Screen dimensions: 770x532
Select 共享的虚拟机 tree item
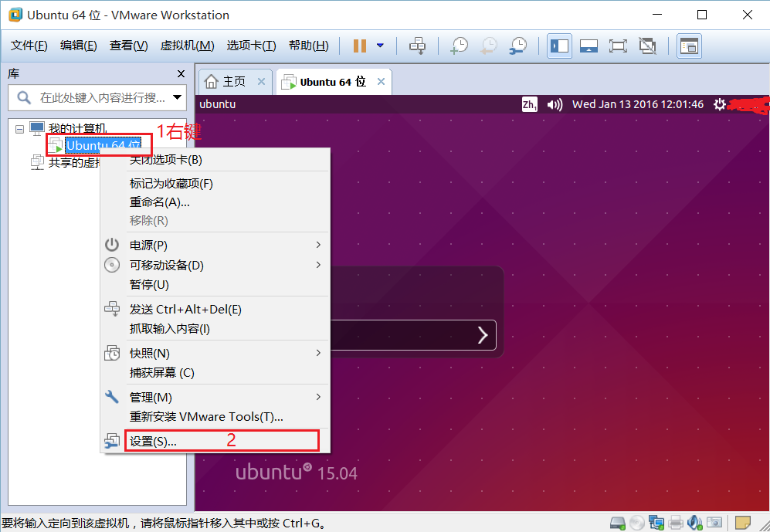pos(73,162)
